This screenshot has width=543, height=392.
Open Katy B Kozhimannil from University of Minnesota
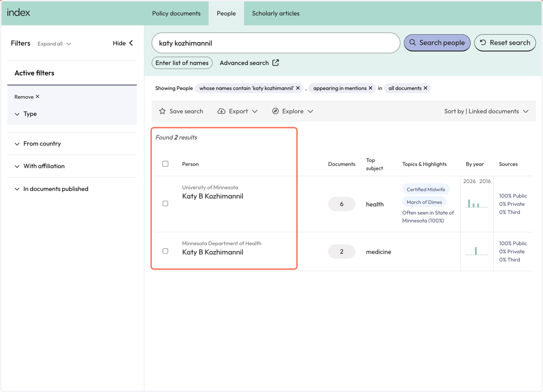(213, 196)
